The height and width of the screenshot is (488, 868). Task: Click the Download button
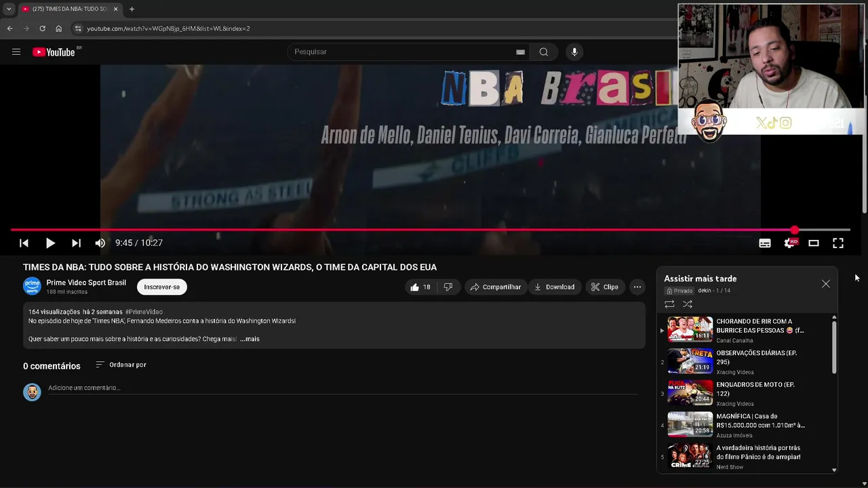[x=554, y=287]
